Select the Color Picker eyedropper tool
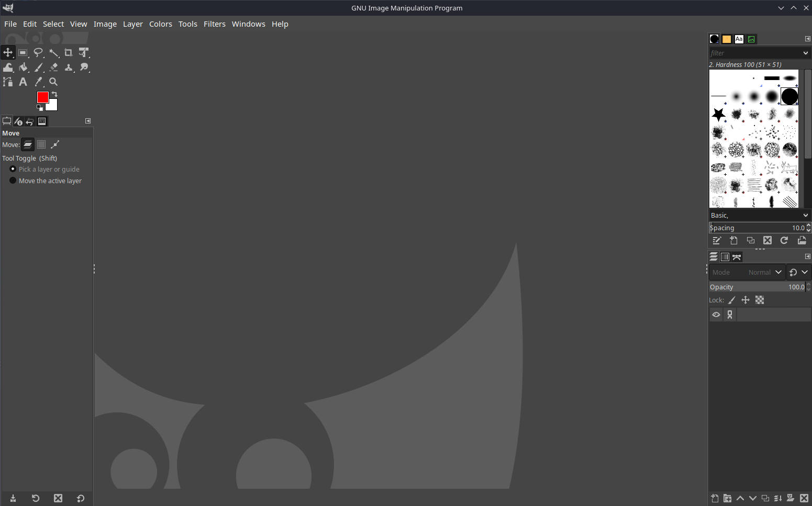Viewport: 812px width, 506px height. [x=38, y=82]
